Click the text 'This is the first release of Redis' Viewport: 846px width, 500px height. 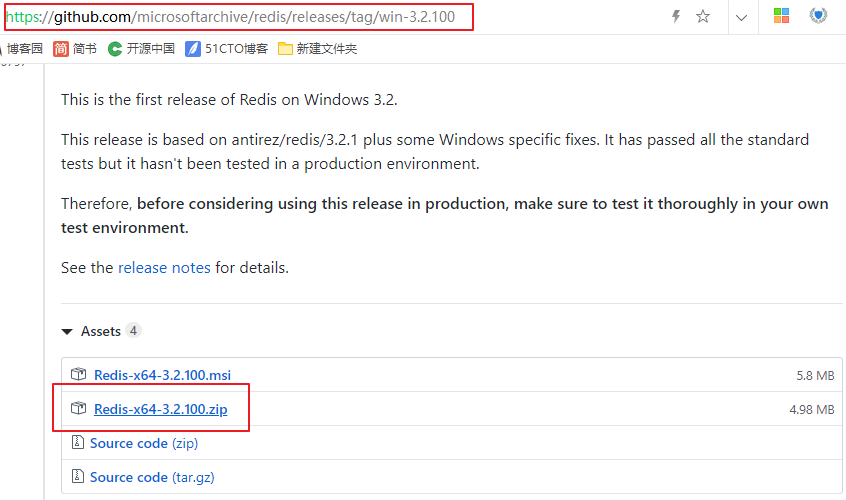pos(169,100)
